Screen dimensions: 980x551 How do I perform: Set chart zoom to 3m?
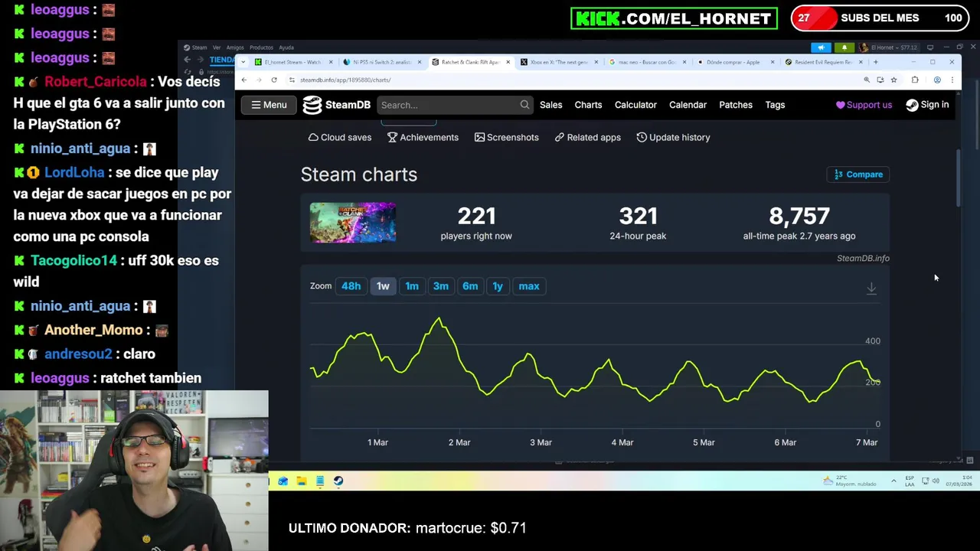[441, 286]
